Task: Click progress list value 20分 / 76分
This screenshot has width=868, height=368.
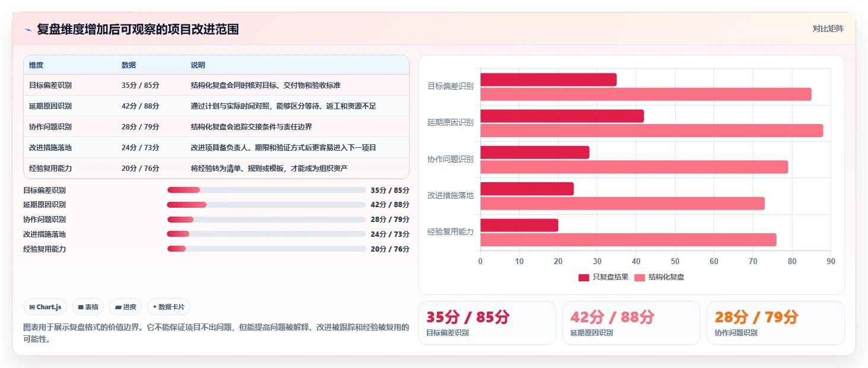Action: pos(390,249)
